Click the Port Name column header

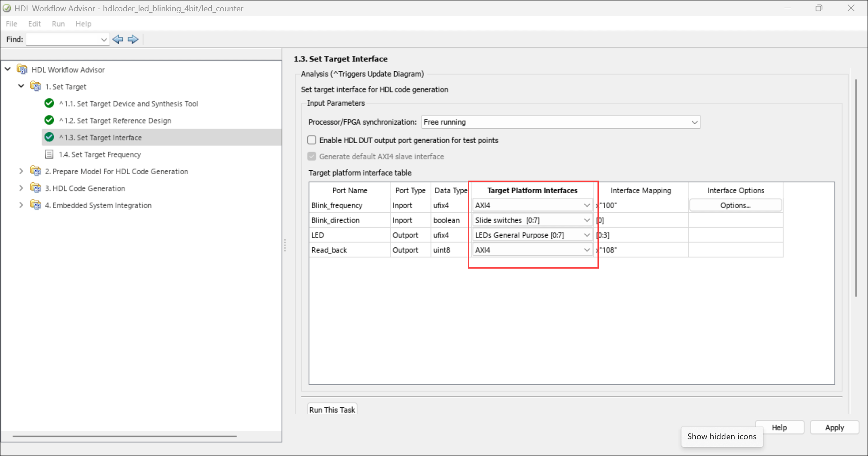(350, 190)
